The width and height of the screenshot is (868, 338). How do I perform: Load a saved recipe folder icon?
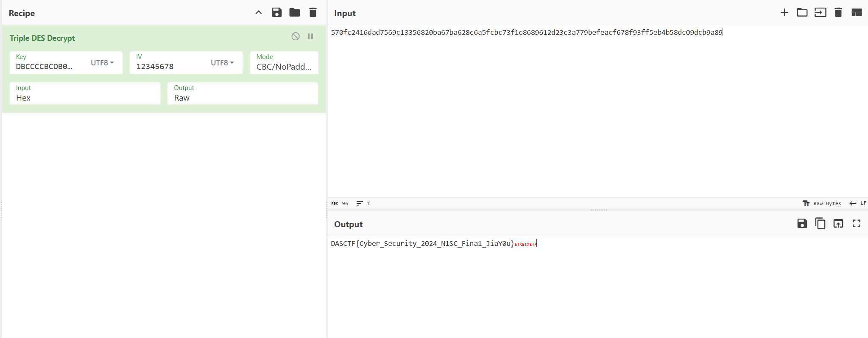click(x=295, y=13)
